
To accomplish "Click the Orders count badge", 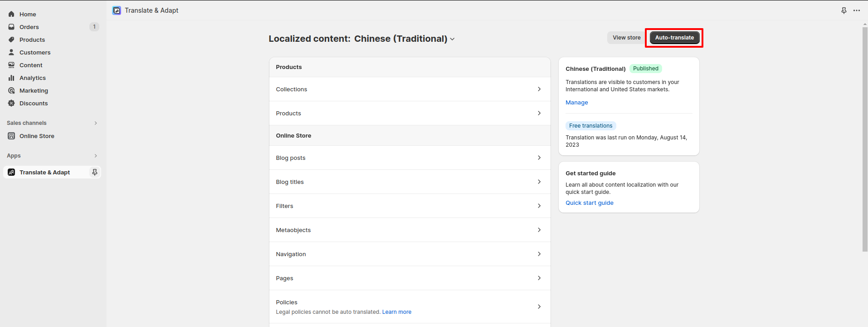I will click(94, 27).
